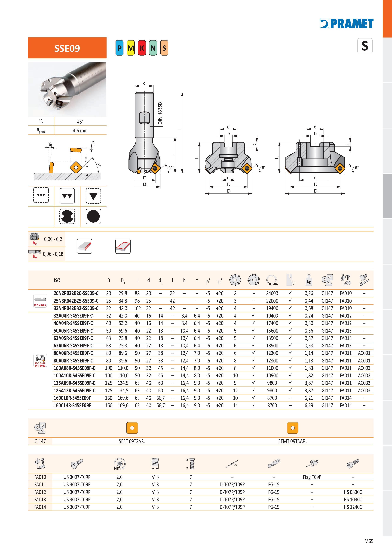Click the block icon with red-outlined top face

(x=123, y=246)
